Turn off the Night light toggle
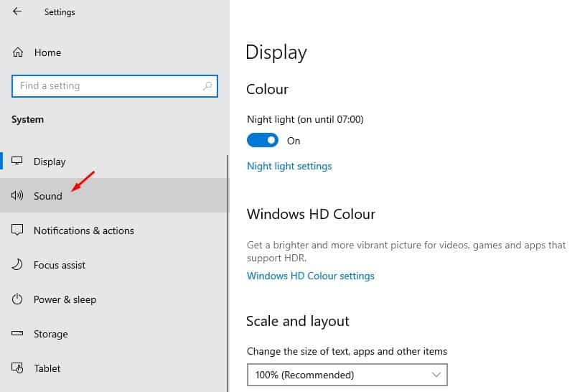The image size is (585, 392). pos(262,141)
